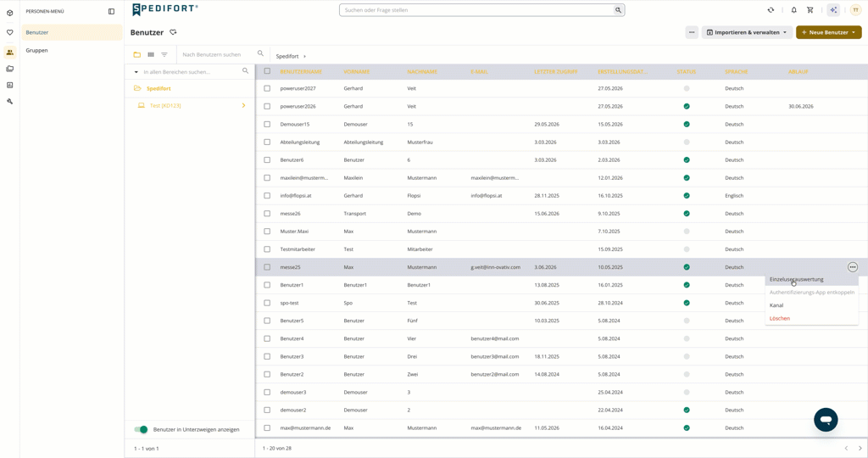This screenshot has height=458, width=868.
Task: Collapse the Personen-Menü sidebar panel icon
Action: (111, 11)
